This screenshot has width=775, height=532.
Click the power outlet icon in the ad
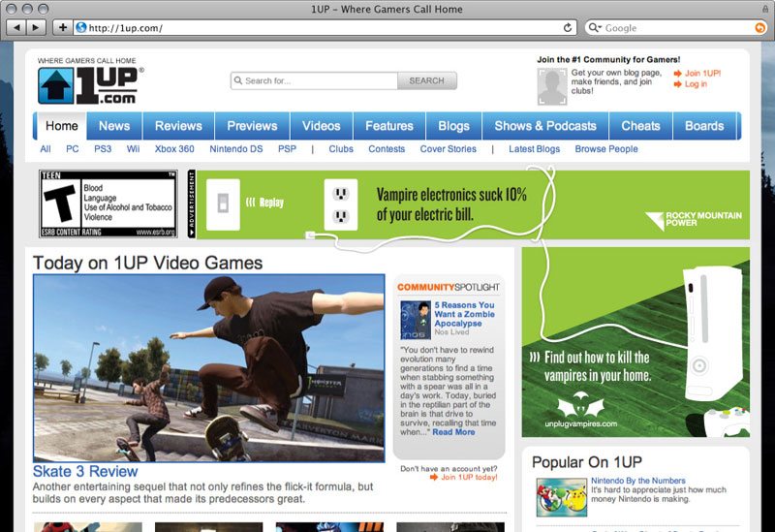341,204
